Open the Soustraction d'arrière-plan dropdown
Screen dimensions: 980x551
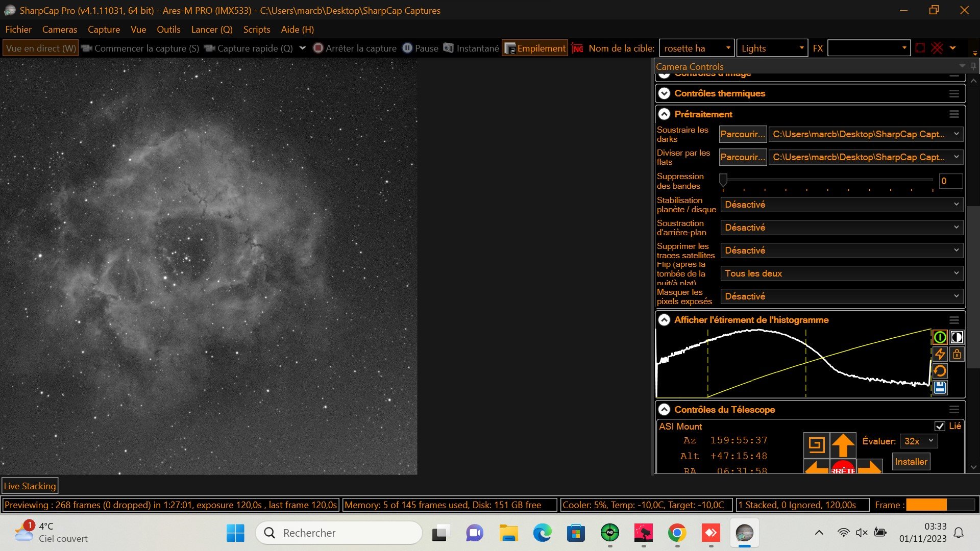pyautogui.click(x=842, y=228)
